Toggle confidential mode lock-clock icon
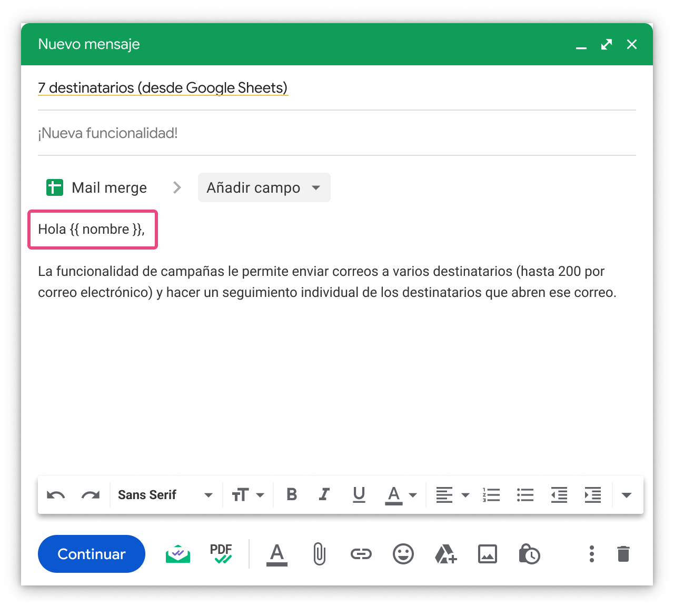Screen dimensions: 674x616 [529, 554]
